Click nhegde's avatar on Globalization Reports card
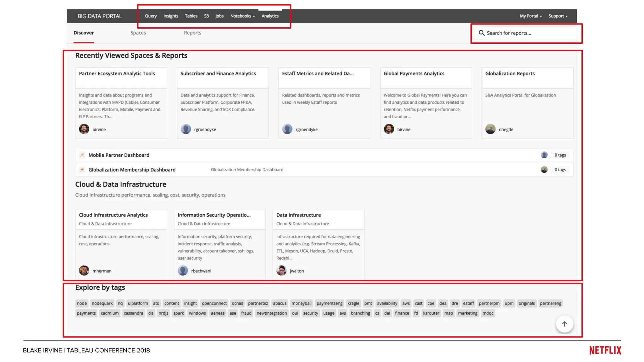The image size is (644, 362). click(490, 129)
